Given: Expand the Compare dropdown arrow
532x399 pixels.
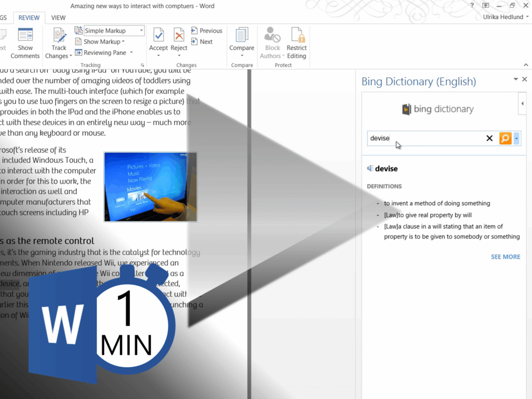Looking at the screenshot, I should 242,55.
